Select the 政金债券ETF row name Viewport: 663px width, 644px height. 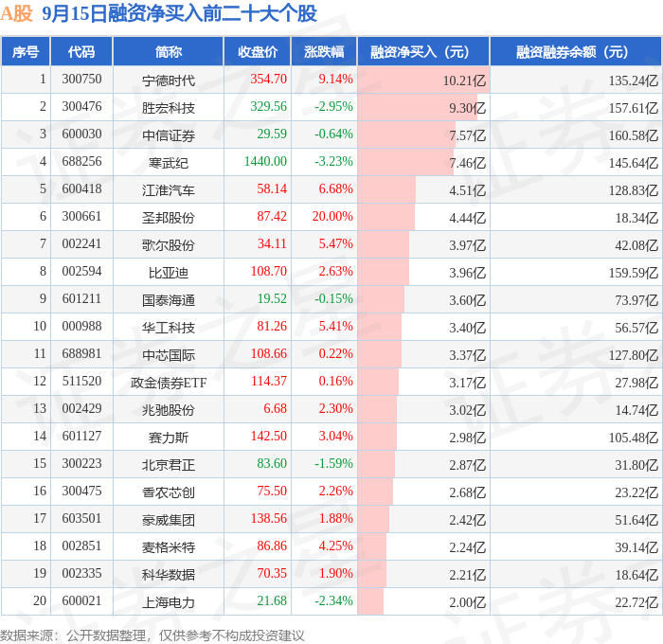click(x=169, y=383)
